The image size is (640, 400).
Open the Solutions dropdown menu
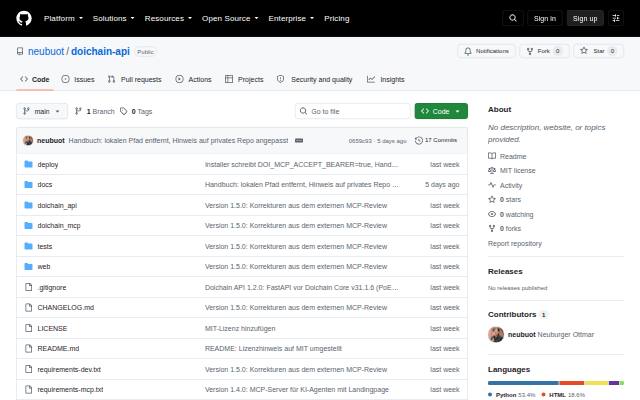pos(113,18)
